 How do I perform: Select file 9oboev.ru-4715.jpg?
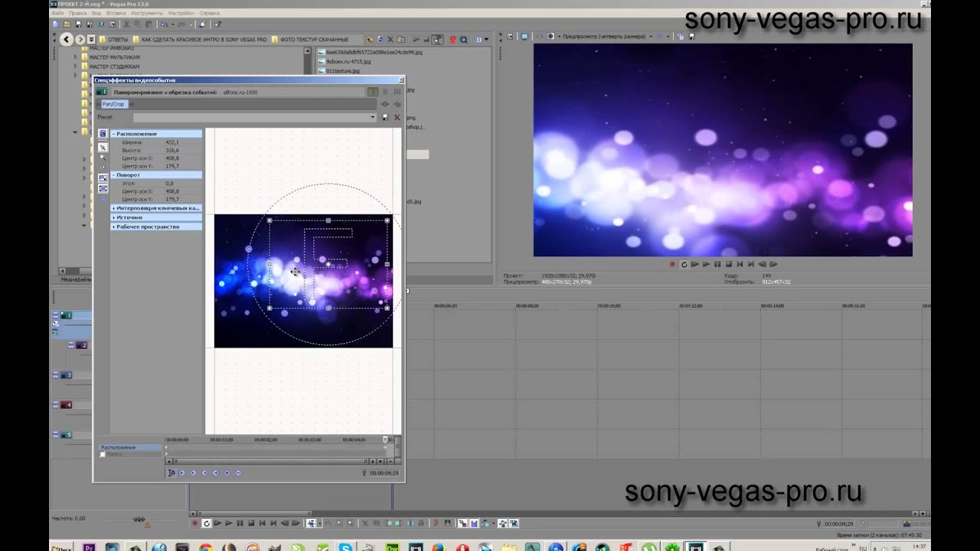click(348, 61)
